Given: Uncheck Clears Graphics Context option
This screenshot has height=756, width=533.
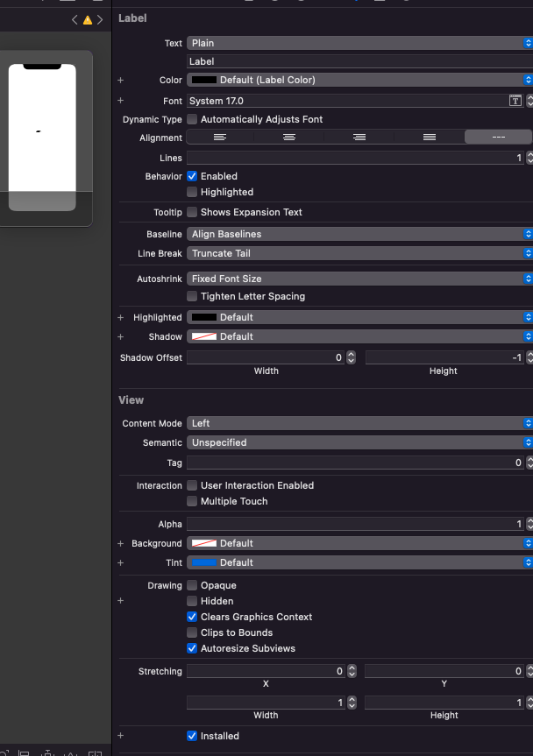Looking at the screenshot, I should (x=192, y=617).
